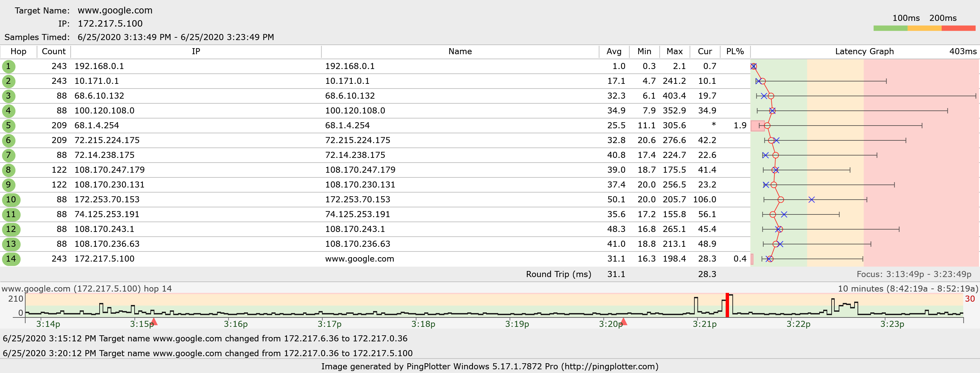Image resolution: width=980 pixels, height=373 pixels.
Task: Click the 3:15:12 PM target name change note
Action: click(205, 339)
